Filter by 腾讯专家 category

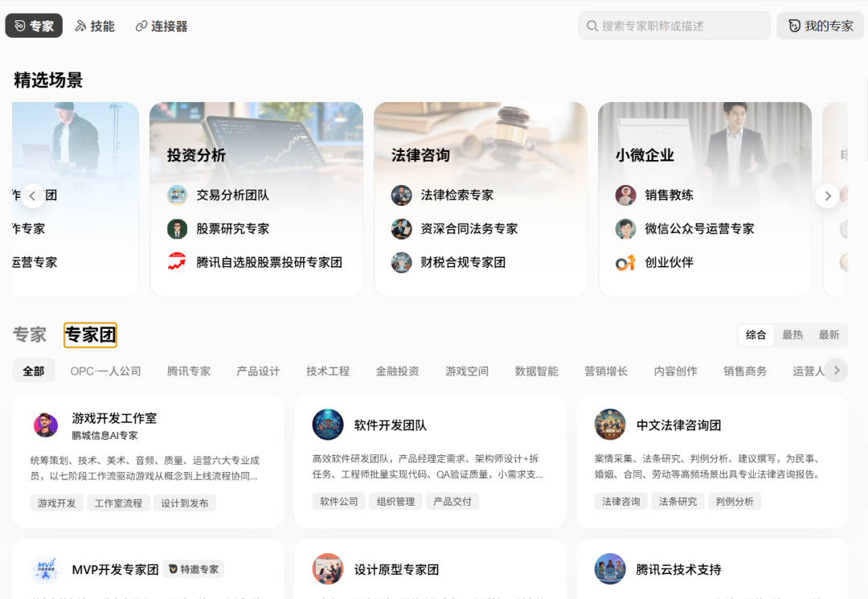pos(189,371)
